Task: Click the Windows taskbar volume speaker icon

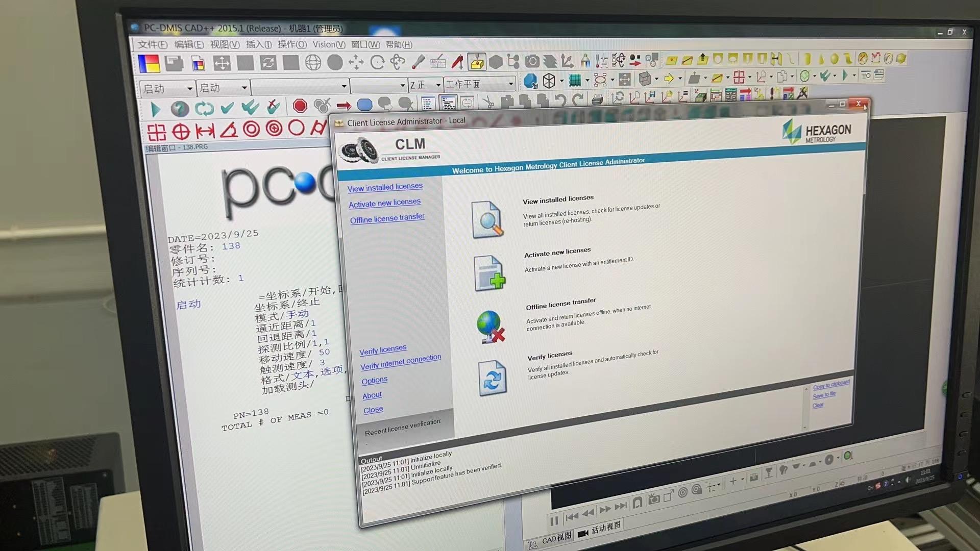Action: pos(907,480)
